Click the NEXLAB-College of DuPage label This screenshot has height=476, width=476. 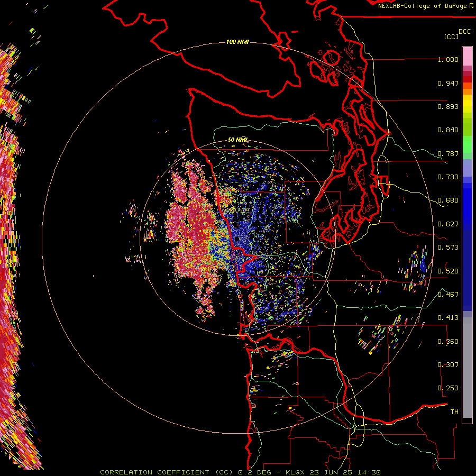click(422, 6)
